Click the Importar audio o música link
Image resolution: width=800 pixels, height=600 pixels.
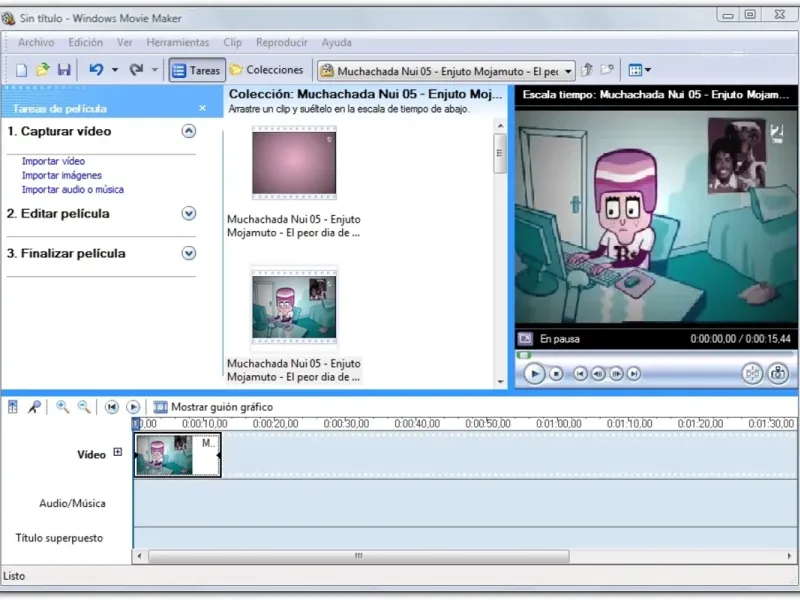[x=73, y=189]
